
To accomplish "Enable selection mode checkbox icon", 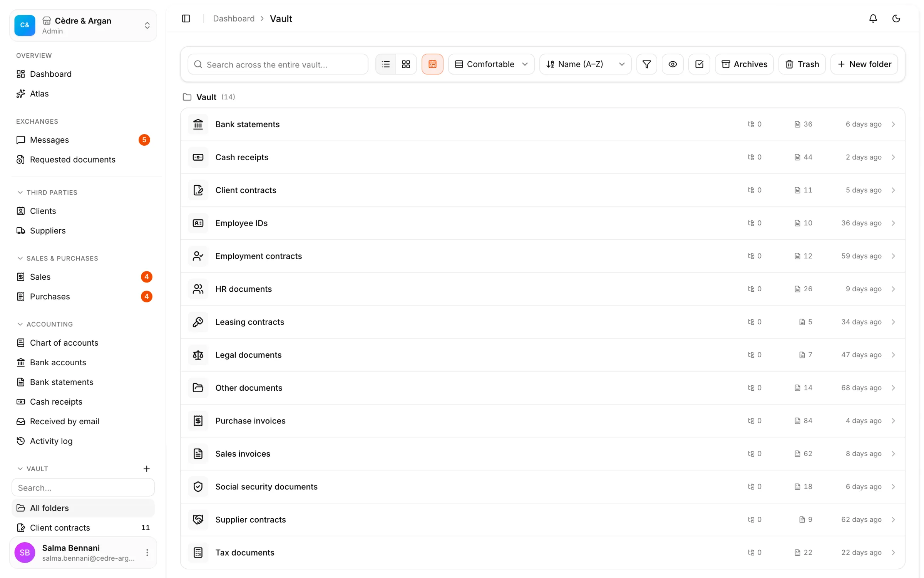I will [699, 64].
